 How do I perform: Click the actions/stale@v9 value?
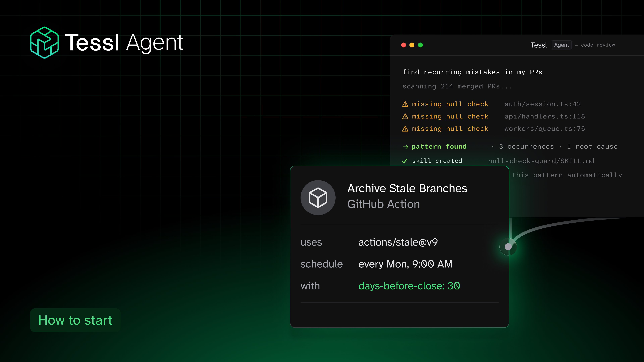[398, 242]
